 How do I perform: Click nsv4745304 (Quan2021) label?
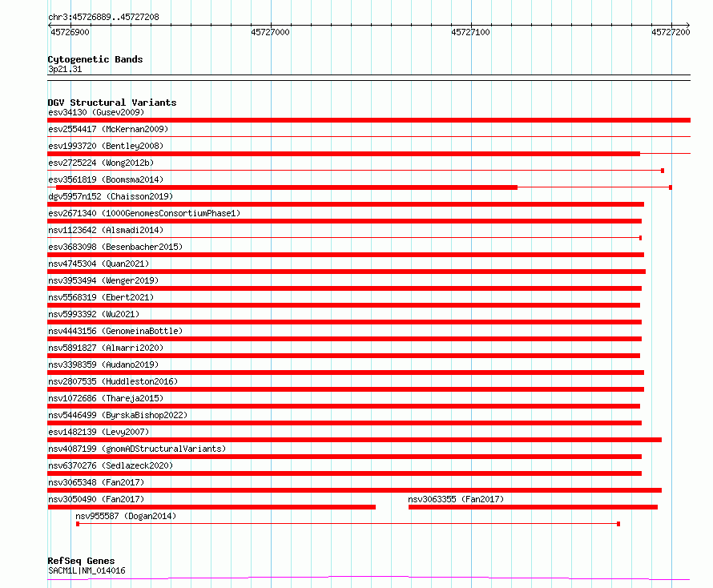pyautogui.click(x=99, y=264)
